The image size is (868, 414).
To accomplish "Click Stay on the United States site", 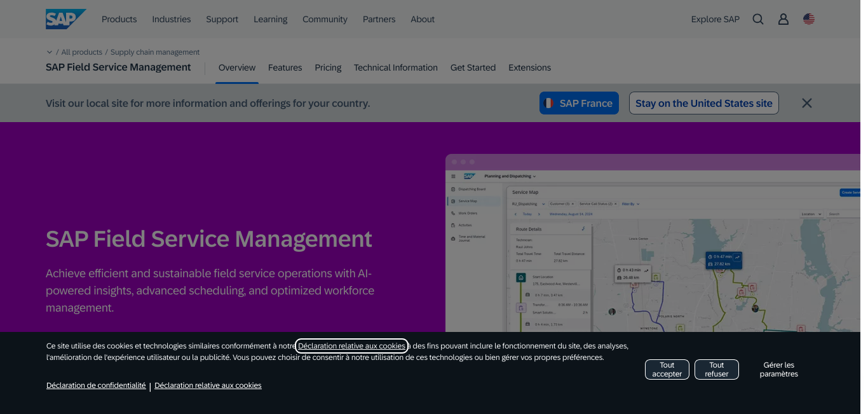I will click(x=704, y=103).
